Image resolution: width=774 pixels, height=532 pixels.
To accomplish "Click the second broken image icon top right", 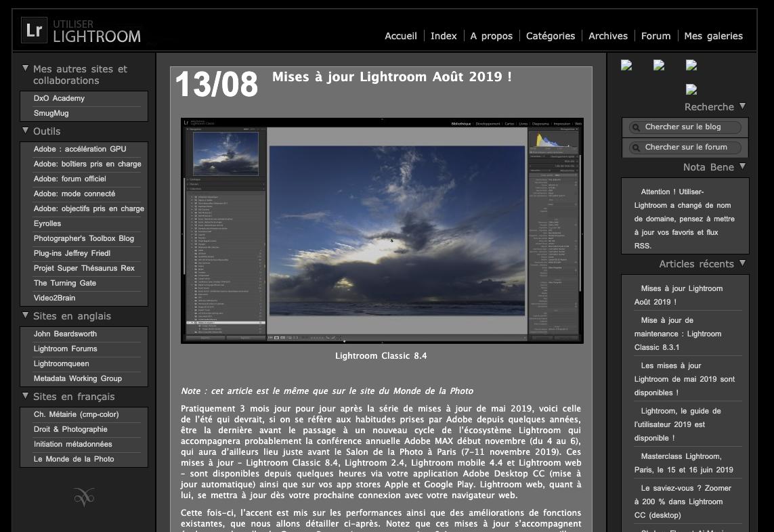I will point(659,65).
